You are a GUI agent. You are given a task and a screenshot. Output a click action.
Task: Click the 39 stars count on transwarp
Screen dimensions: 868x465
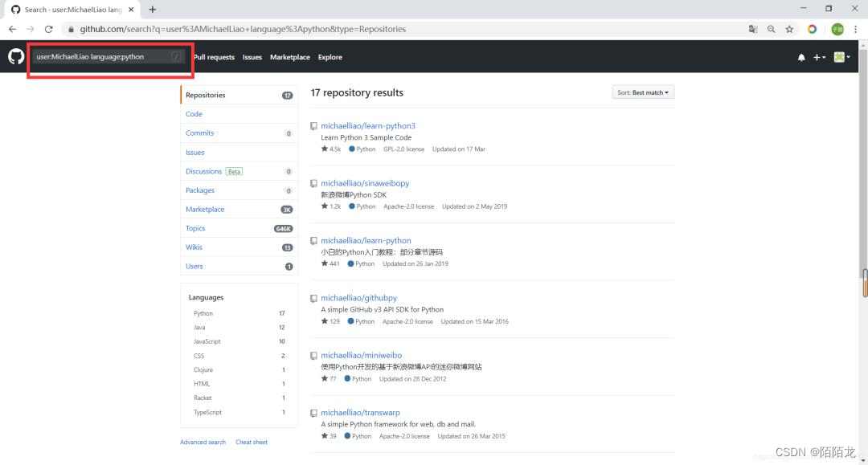pos(329,436)
